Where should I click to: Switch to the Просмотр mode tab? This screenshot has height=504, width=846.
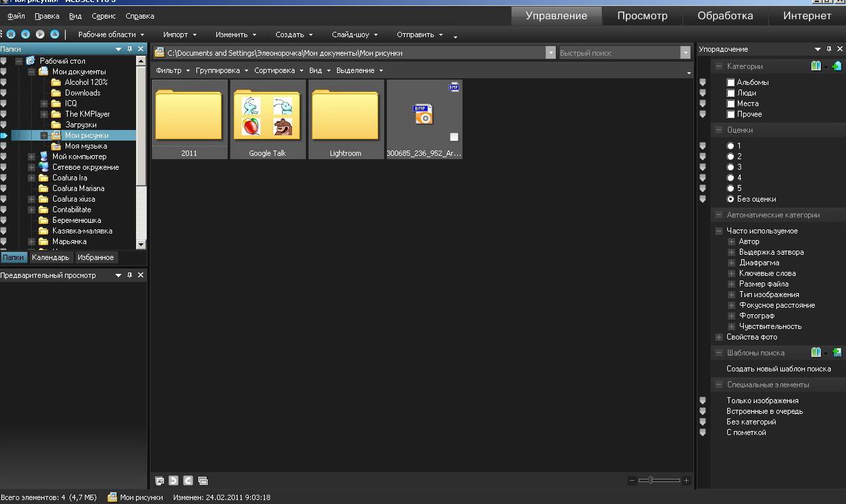(642, 16)
